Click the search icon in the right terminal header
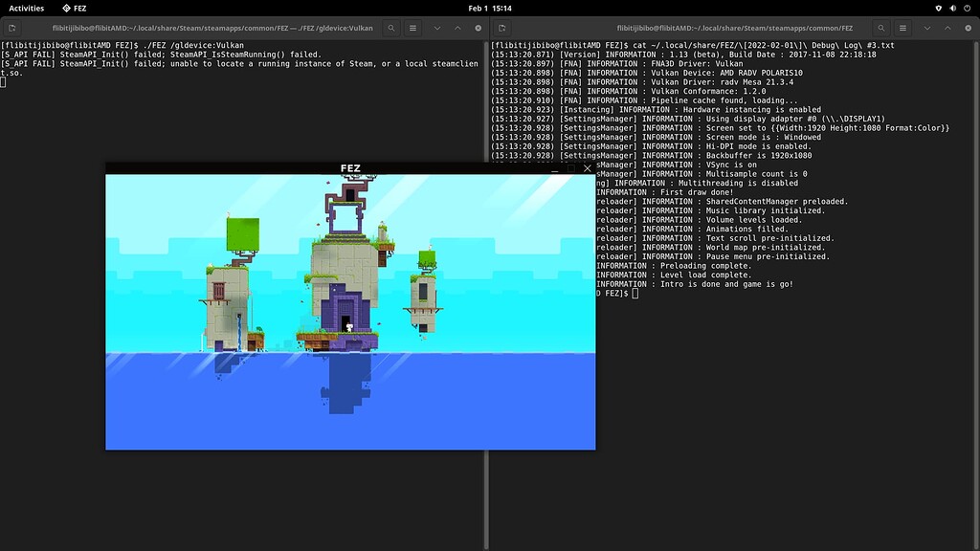The height and width of the screenshot is (551, 980). (881, 27)
